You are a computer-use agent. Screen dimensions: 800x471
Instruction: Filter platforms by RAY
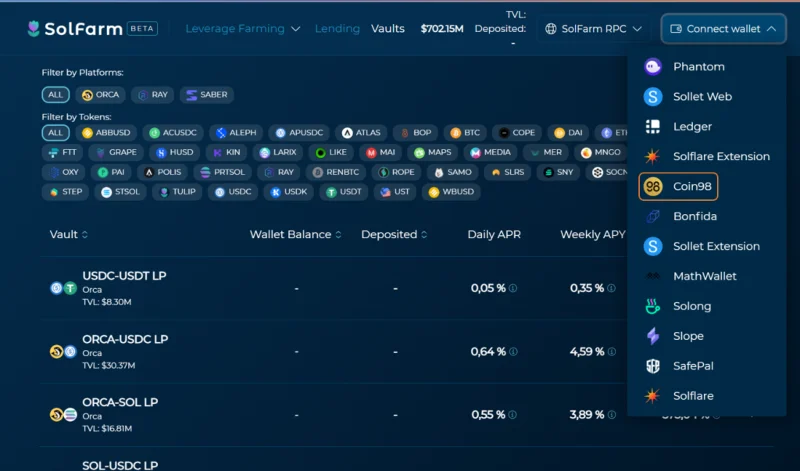(153, 95)
